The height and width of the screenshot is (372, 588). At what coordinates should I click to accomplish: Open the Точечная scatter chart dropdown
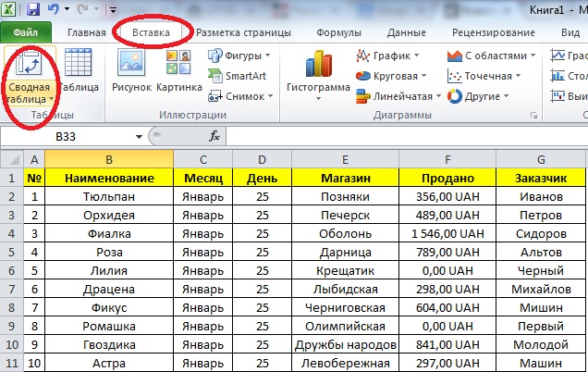click(484, 76)
